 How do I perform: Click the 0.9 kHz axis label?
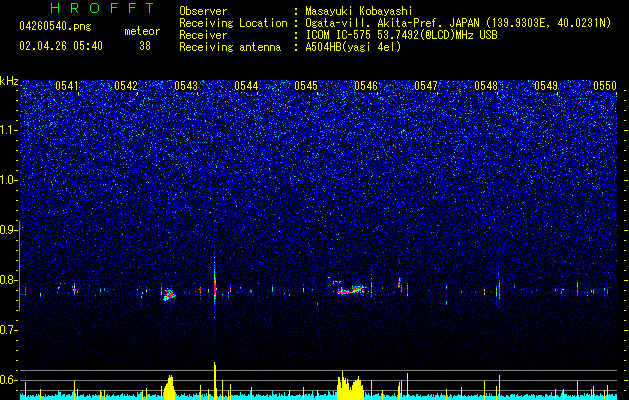tap(8, 230)
